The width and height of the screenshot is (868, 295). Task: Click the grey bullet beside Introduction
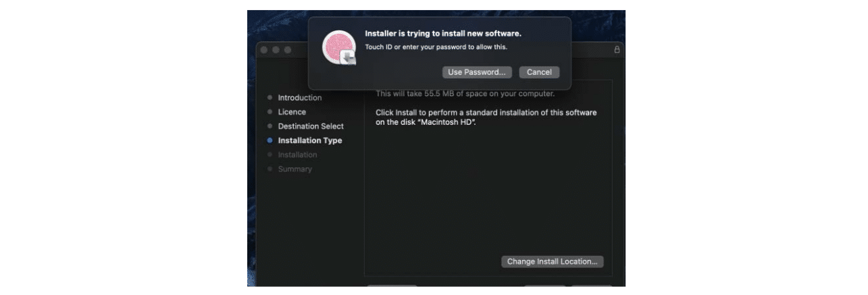click(270, 97)
